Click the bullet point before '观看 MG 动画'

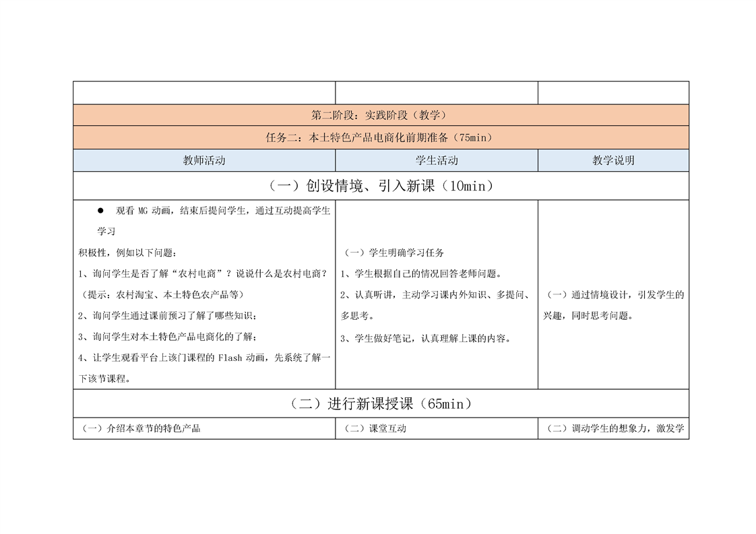click(x=100, y=210)
